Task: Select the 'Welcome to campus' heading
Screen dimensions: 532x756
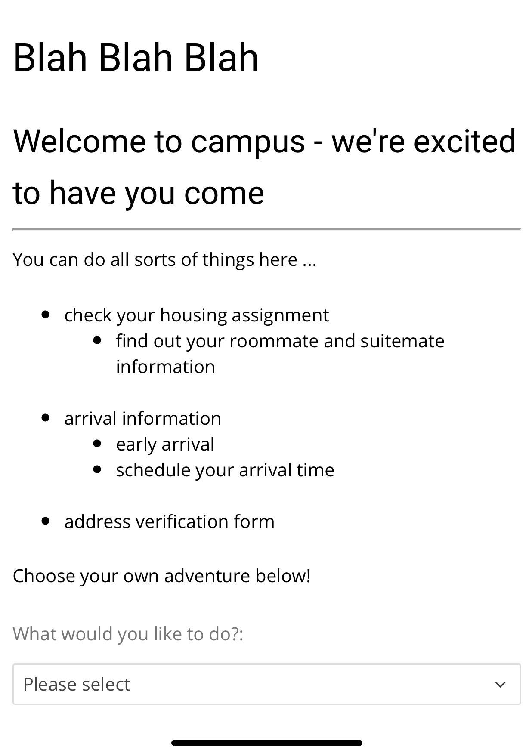Action: (264, 166)
